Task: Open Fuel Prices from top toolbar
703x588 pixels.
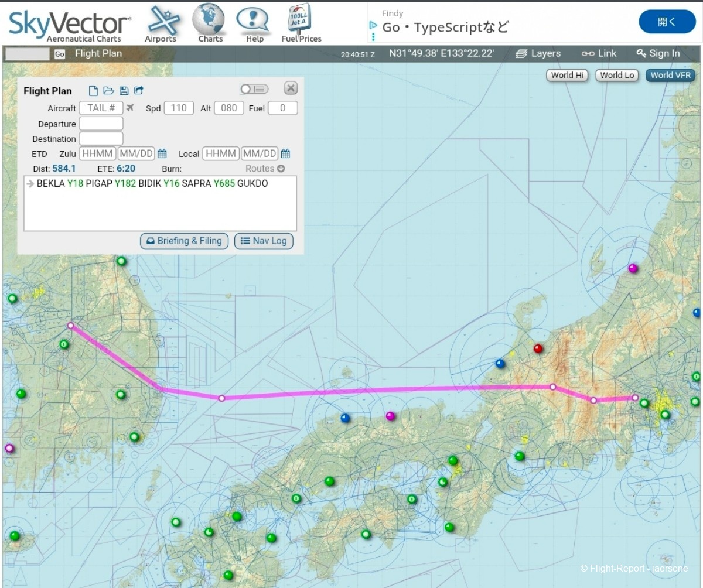Action: click(301, 23)
